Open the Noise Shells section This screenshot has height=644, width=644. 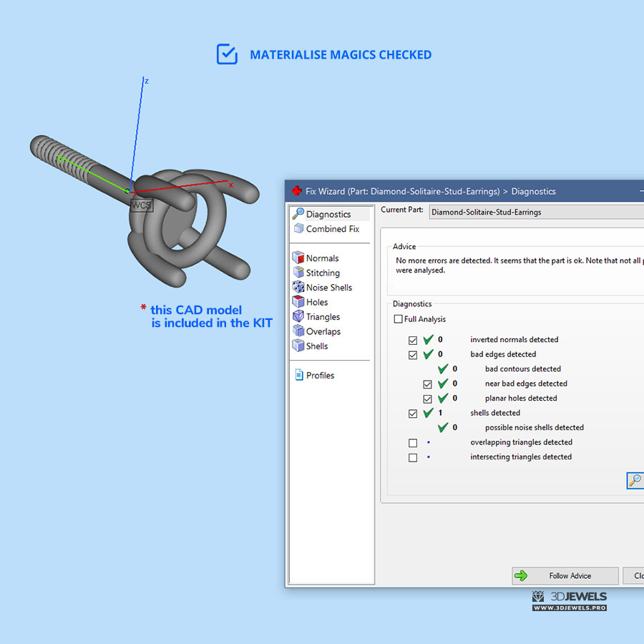328,288
